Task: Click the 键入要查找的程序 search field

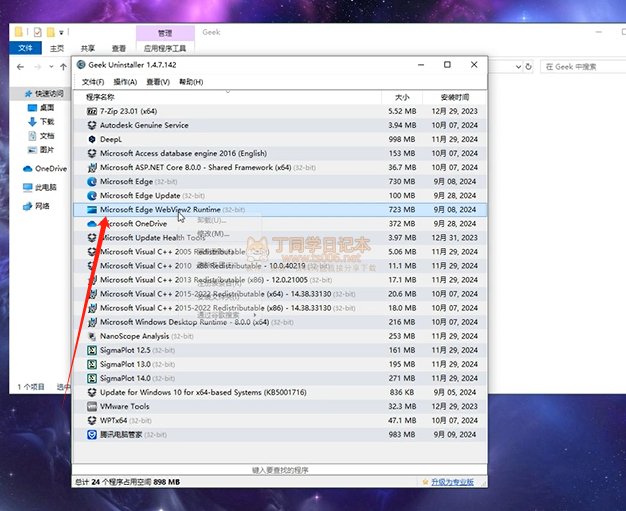Action: pos(280,470)
